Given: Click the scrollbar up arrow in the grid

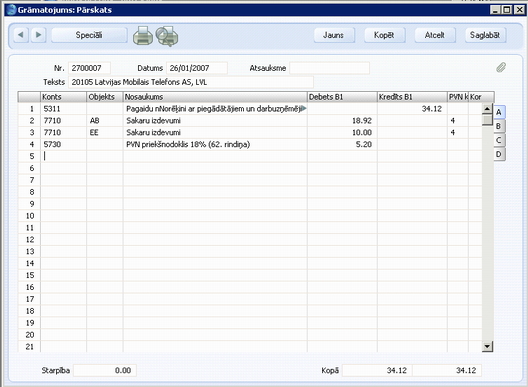Looking at the screenshot, I should 487,109.
